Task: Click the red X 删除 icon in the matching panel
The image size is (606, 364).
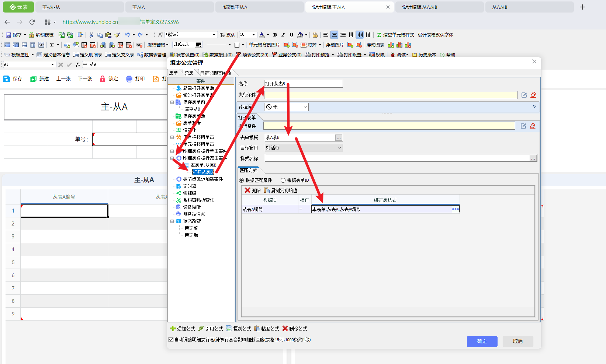Action: pyautogui.click(x=247, y=190)
